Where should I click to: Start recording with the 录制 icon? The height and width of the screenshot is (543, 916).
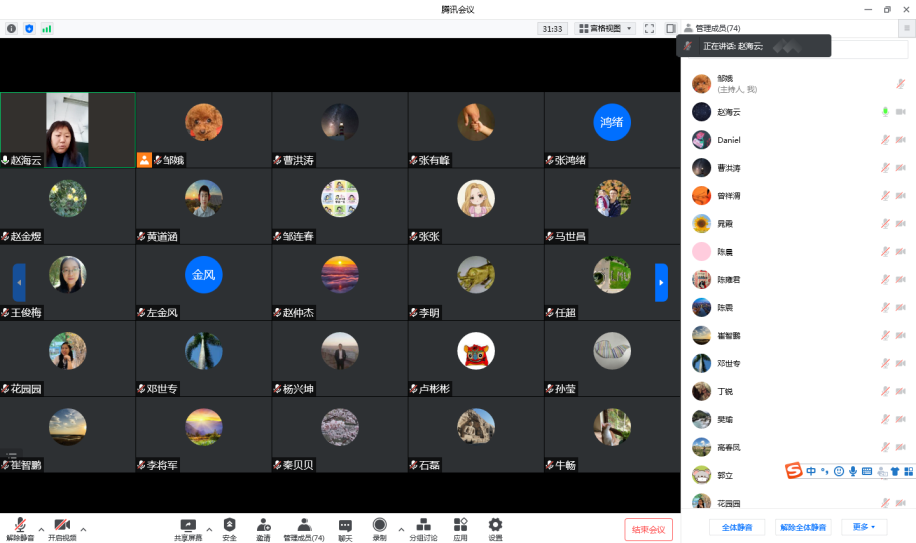click(379, 528)
